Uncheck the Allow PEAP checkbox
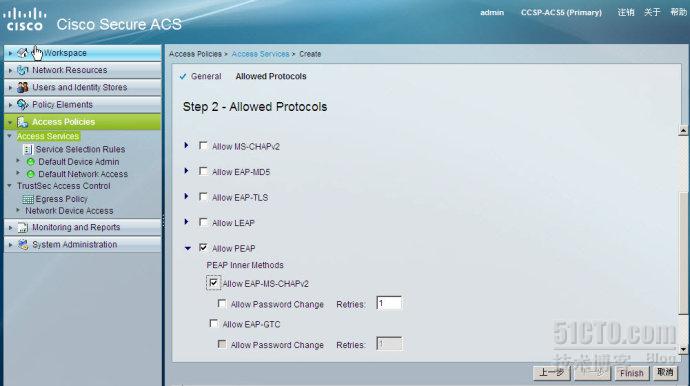690x386 pixels. coord(203,248)
